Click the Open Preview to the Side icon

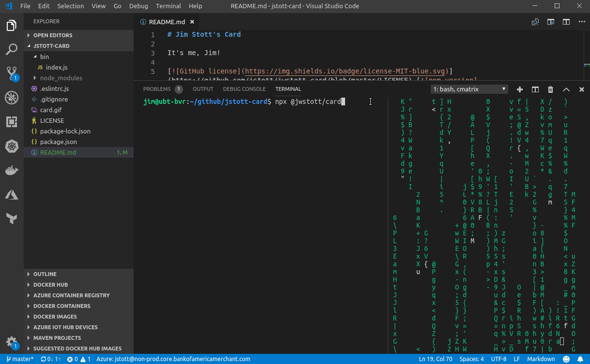coord(551,22)
